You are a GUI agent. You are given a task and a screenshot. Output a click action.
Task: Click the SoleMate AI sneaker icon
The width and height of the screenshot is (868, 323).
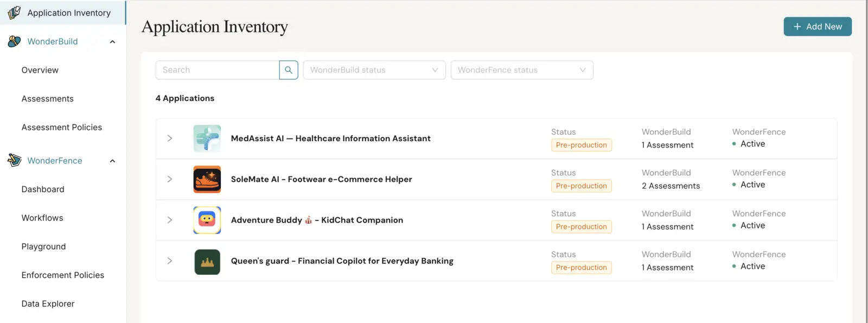pyautogui.click(x=207, y=179)
